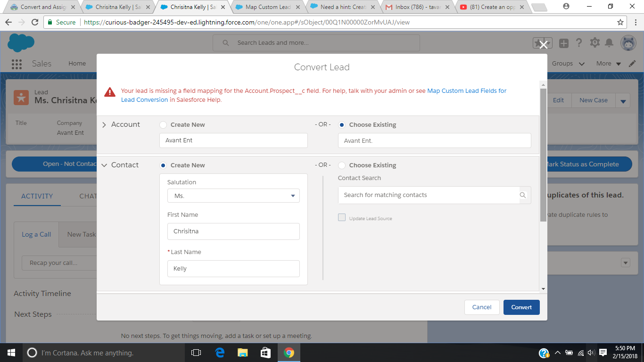Click the Chrome taskbar icon

(x=289, y=353)
